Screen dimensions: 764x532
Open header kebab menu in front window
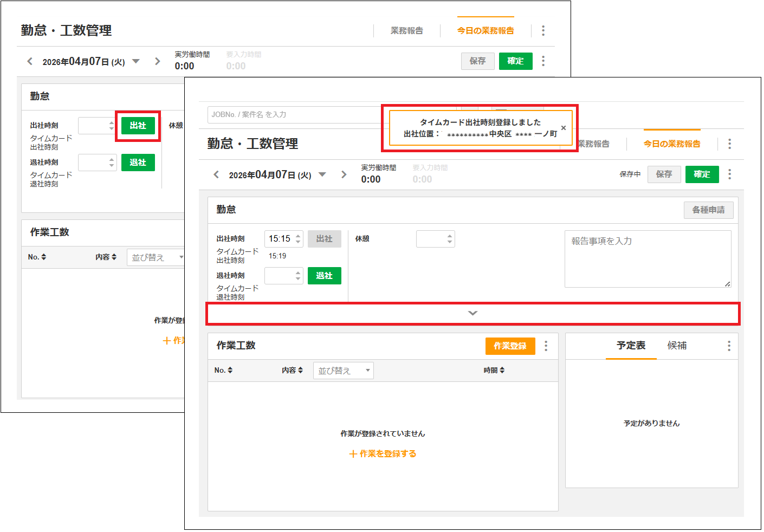tap(730, 144)
